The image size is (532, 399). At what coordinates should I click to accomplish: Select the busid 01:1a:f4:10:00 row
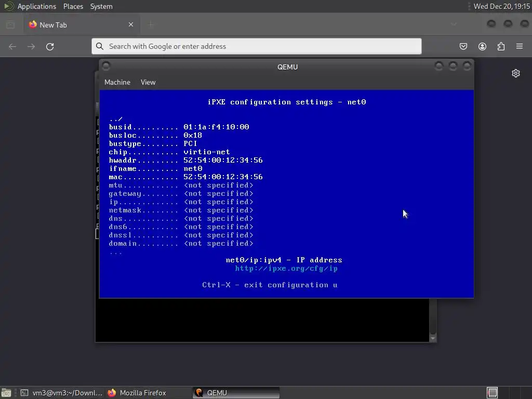point(179,127)
